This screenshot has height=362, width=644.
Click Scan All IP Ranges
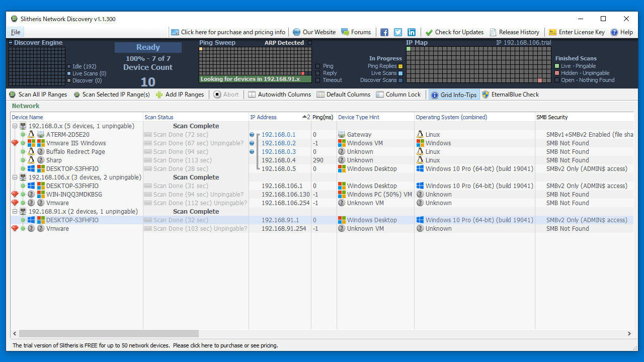(x=38, y=95)
